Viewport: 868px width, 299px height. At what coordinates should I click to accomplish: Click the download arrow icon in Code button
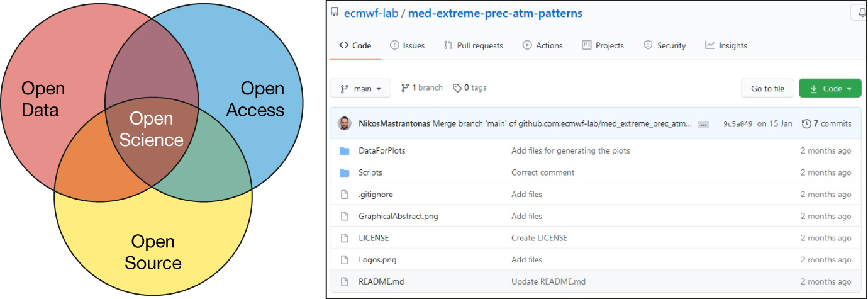[814, 89]
